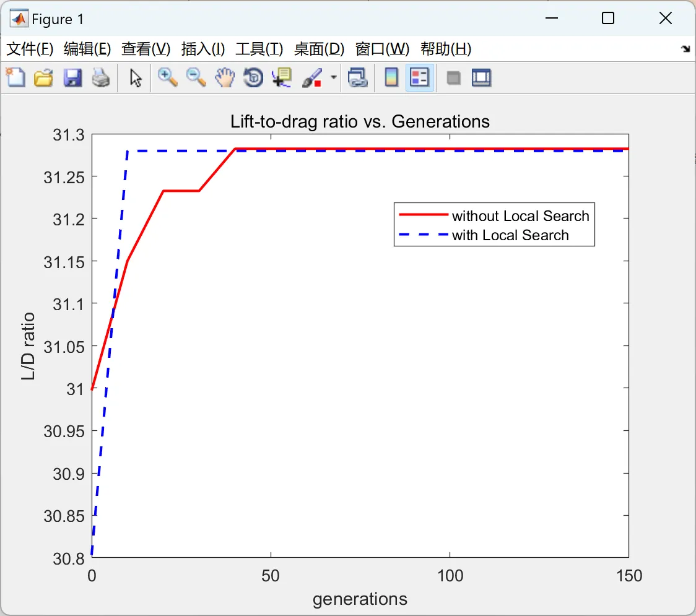
Task: Minimize the Figure 1 window
Action: tap(551, 18)
